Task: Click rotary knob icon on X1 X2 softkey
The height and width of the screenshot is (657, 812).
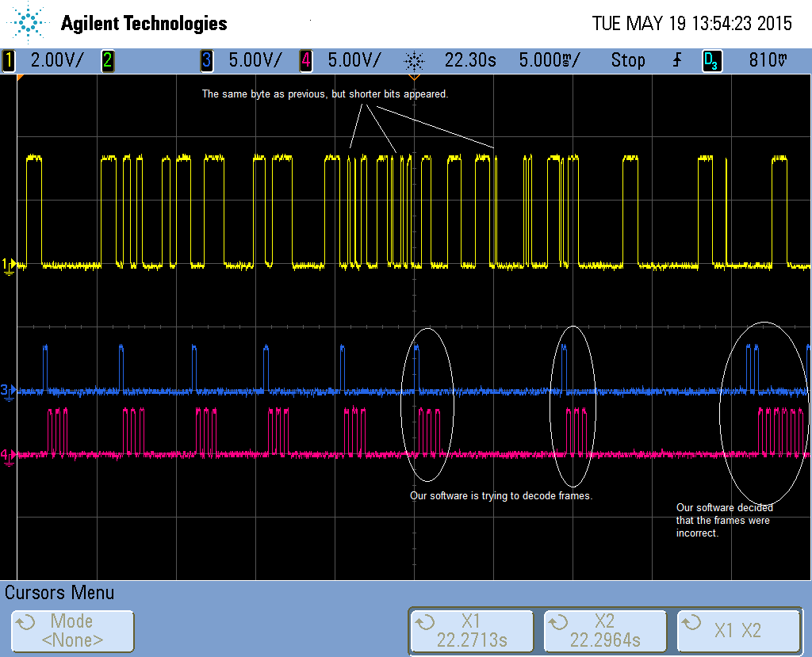Action: pos(691,622)
